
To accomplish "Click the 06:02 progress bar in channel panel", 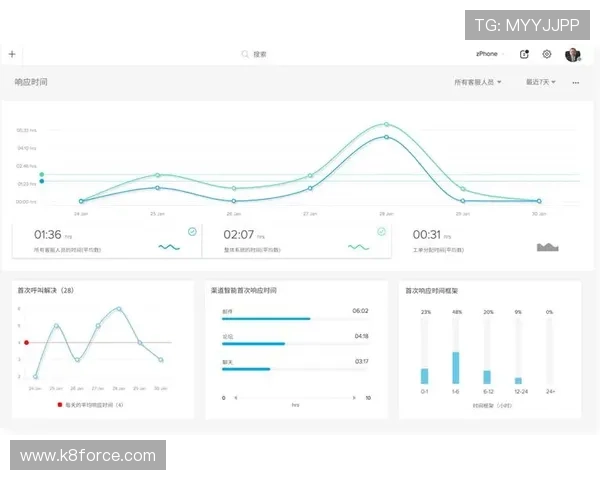I will 266,319.
